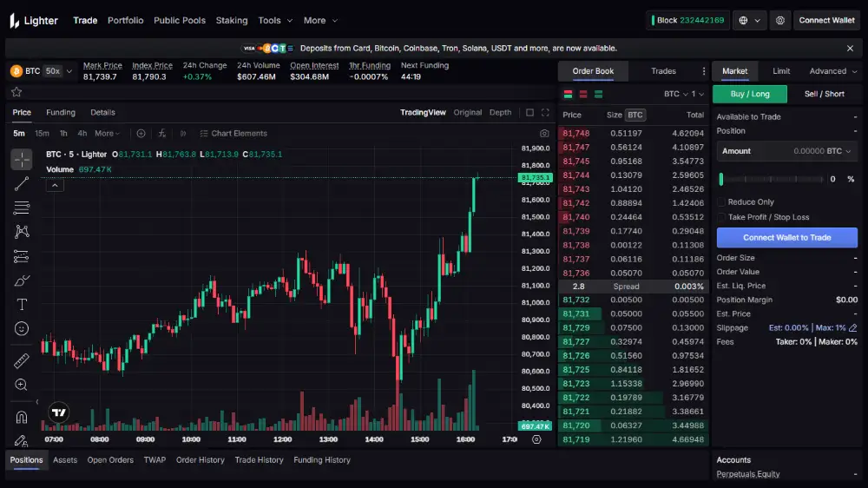
Task: Change the Amount currency BTC dropdown
Action: pyautogui.click(x=838, y=151)
